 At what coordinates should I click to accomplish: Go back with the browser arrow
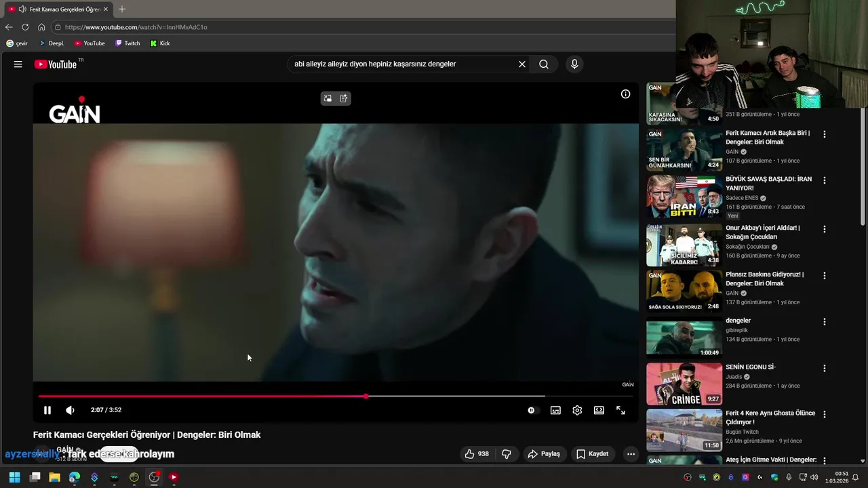coord(9,27)
